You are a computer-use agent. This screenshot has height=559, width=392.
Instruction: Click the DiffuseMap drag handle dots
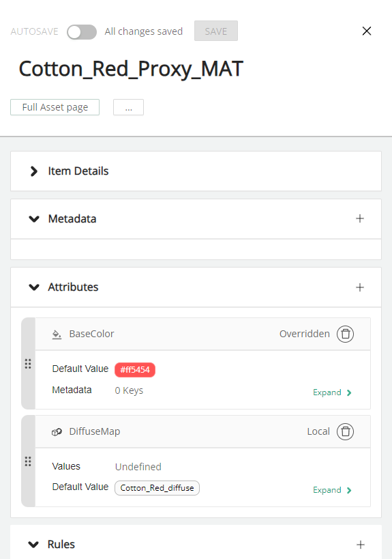[28, 461]
